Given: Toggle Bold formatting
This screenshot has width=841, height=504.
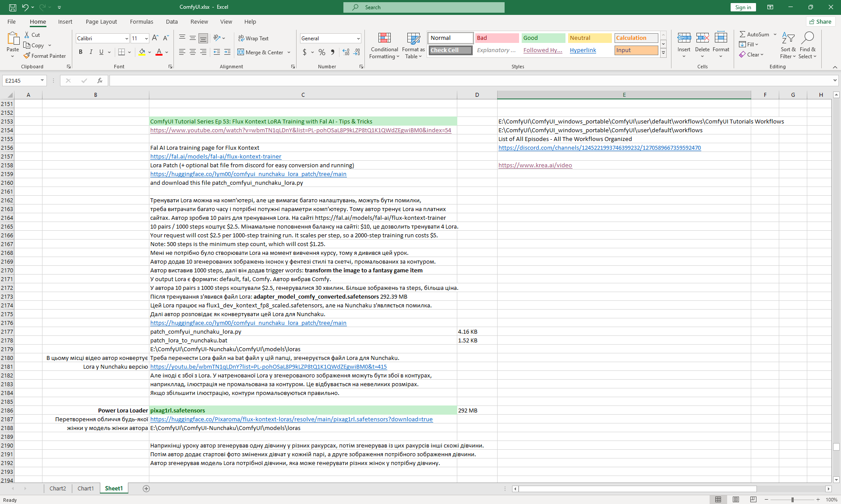Looking at the screenshot, I should 81,52.
